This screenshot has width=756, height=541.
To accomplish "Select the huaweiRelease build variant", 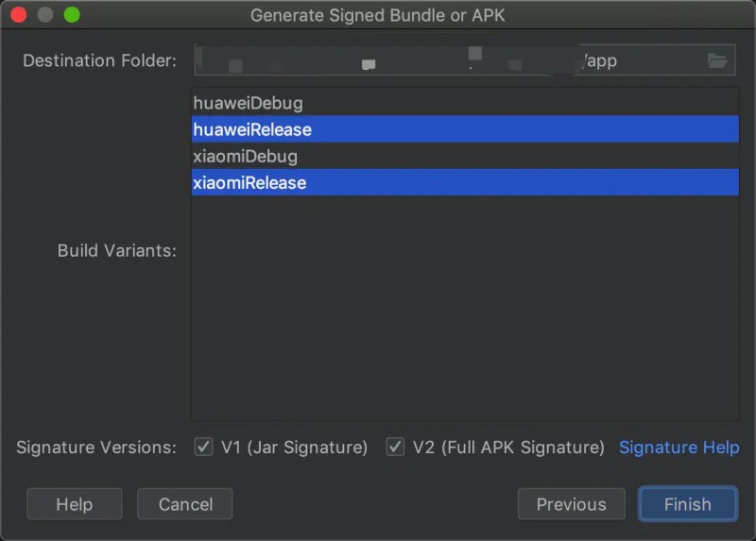I will pyautogui.click(x=465, y=129).
